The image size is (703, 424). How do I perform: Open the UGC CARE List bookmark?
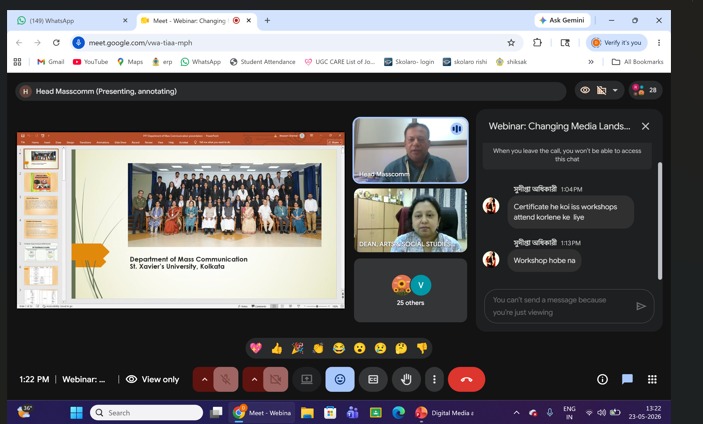click(340, 62)
